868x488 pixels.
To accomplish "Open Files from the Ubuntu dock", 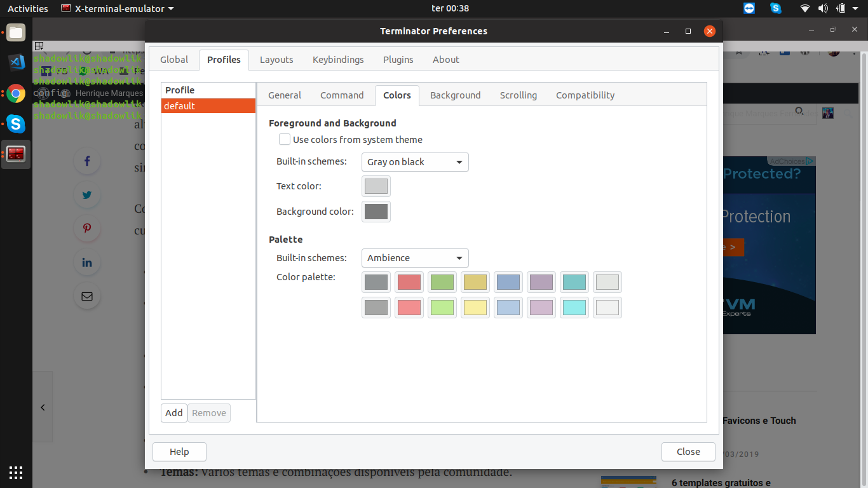I will coord(16,32).
